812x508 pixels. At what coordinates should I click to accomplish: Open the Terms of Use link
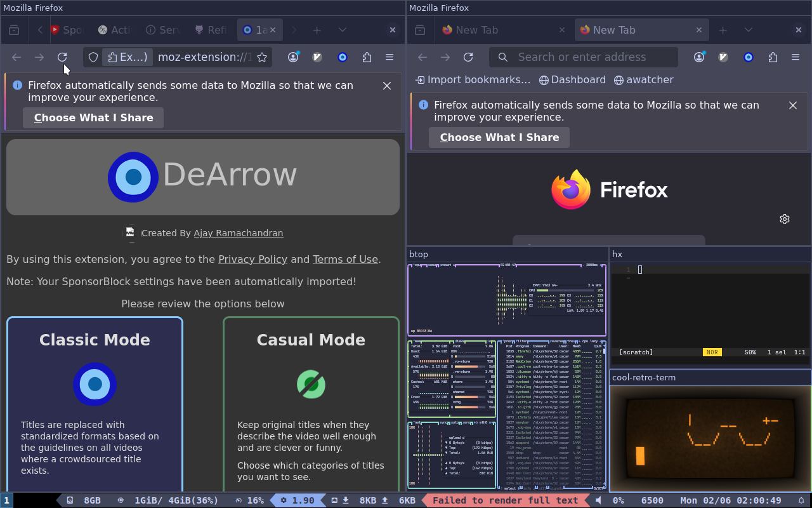pyautogui.click(x=345, y=259)
